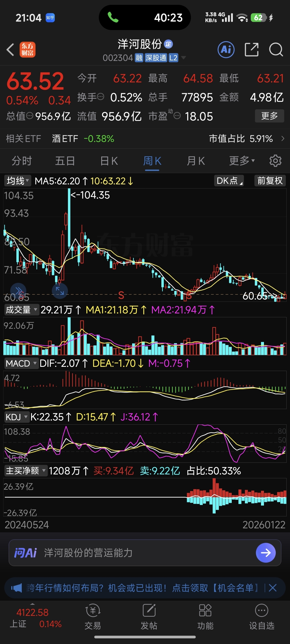Screen dimensions: 290x644
Task: Select the 周K chart tab
Action: (152, 161)
